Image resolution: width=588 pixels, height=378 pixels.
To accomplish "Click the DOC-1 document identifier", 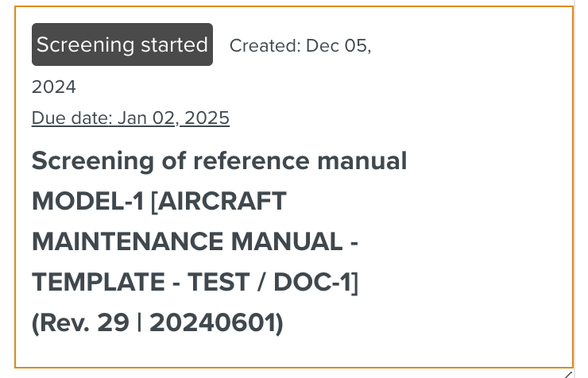I will (x=316, y=282).
